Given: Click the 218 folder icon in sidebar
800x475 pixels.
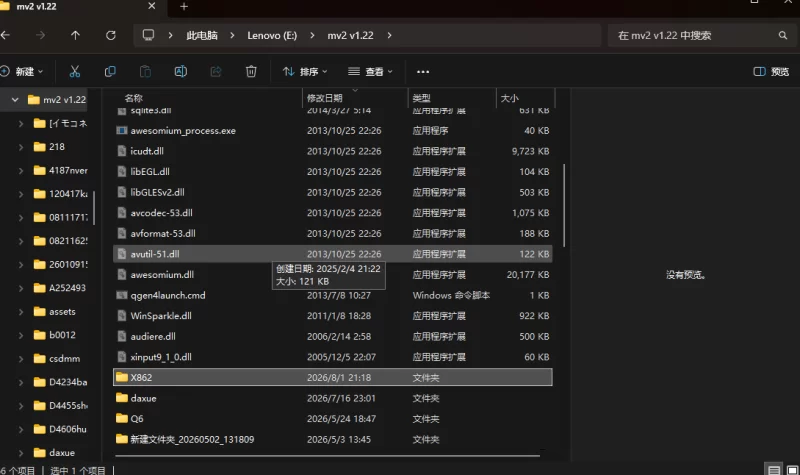Looking at the screenshot, I should click(39, 147).
